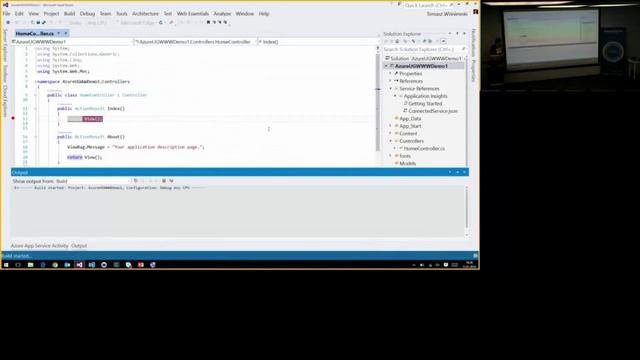The image size is (640, 360).
Task: Open the Edit menu
Action: (x=19, y=13)
